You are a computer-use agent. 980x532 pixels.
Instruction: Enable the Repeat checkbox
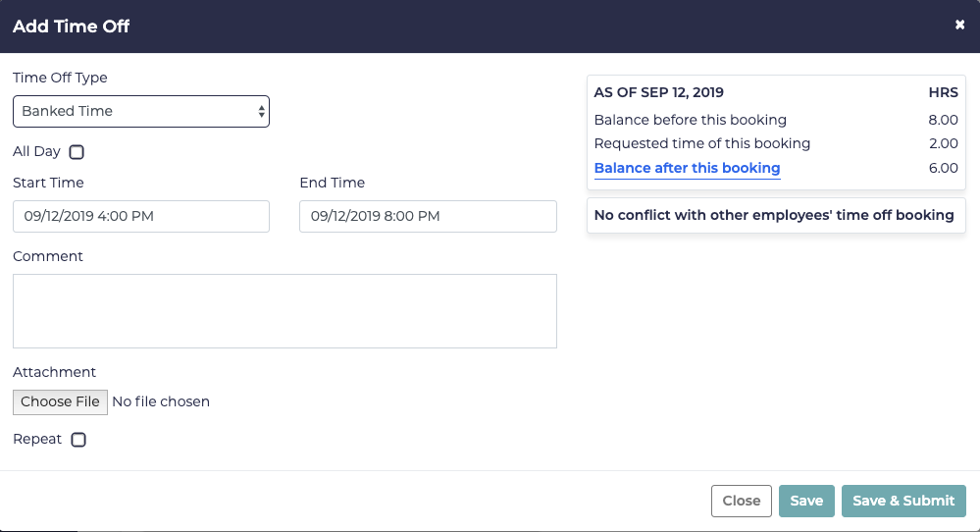coord(78,440)
